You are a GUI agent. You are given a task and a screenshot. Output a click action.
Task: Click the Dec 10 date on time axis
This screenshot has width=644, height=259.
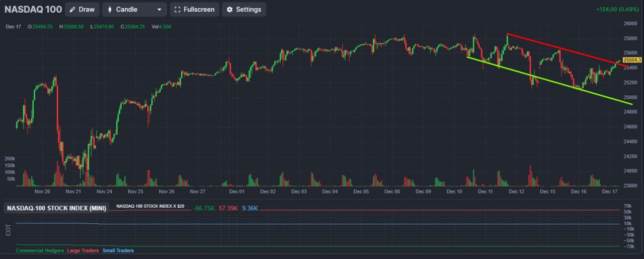(454, 191)
